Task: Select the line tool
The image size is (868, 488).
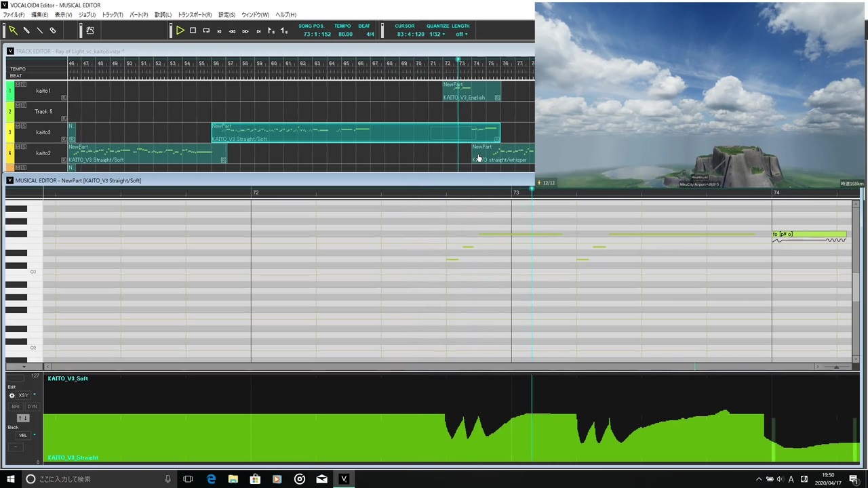Action: point(39,30)
